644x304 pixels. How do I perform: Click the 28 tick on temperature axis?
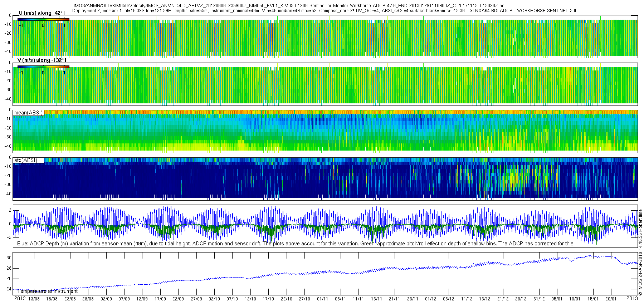pos(9,268)
